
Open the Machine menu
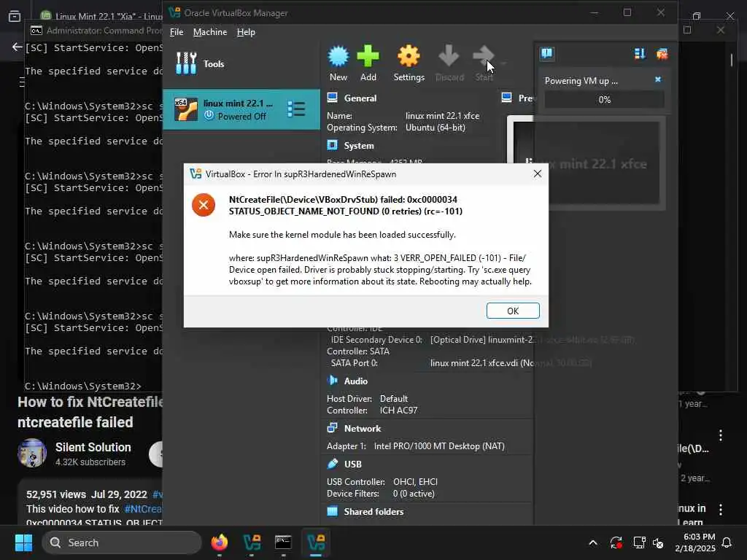click(210, 32)
